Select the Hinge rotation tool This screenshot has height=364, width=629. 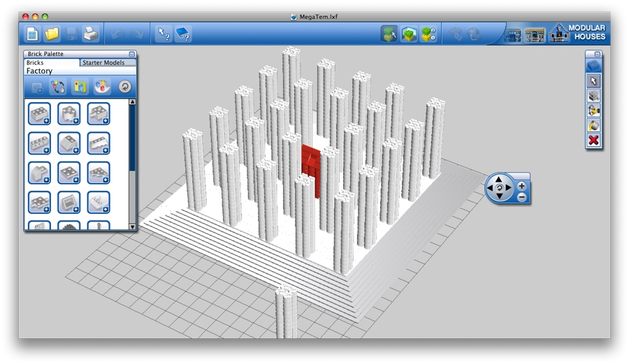pos(593,110)
